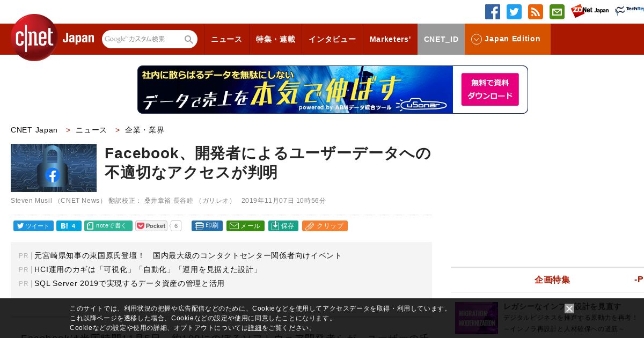Open the Facebook padlock article thumbnail
Screen dimensions: 644x338
(54, 168)
